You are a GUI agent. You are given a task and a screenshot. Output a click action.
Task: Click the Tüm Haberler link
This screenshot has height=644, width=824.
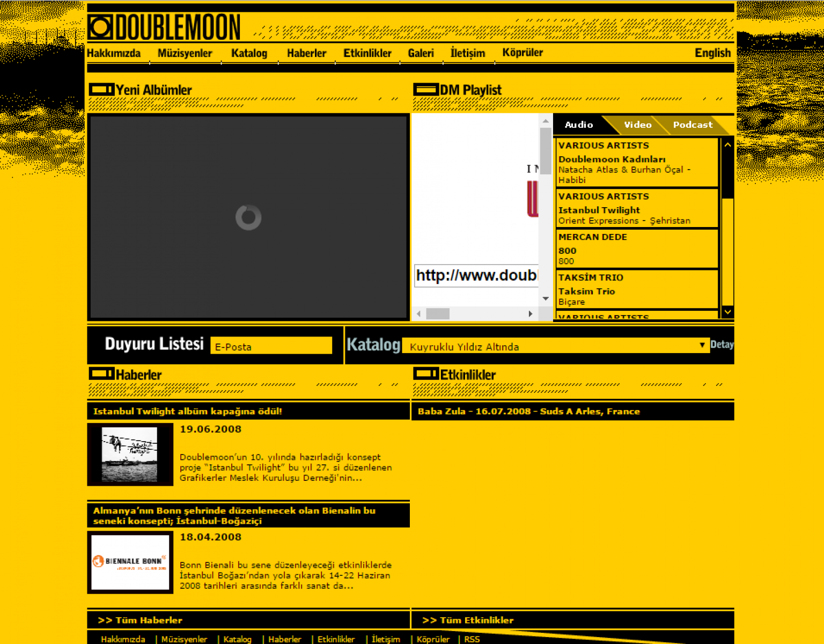tap(140, 620)
